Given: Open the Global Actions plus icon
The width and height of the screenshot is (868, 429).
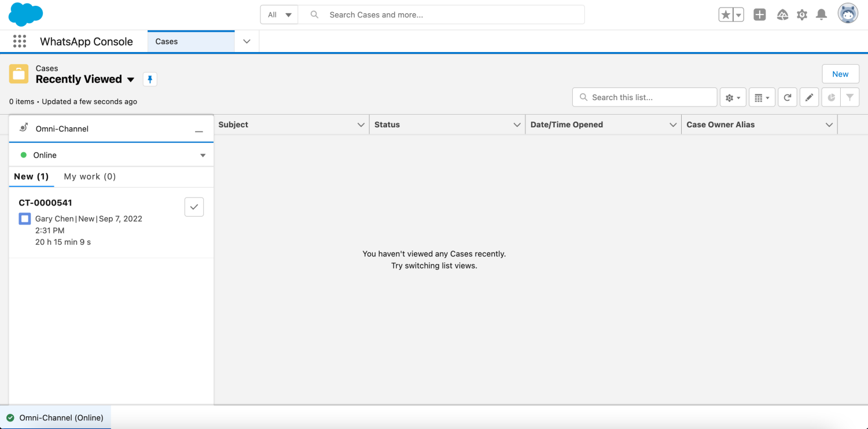Looking at the screenshot, I should click(x=760, y=15).
